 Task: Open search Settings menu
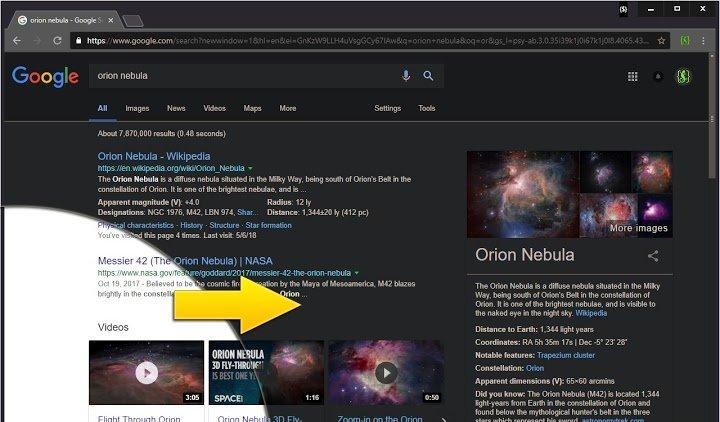(x=388, y=108)
